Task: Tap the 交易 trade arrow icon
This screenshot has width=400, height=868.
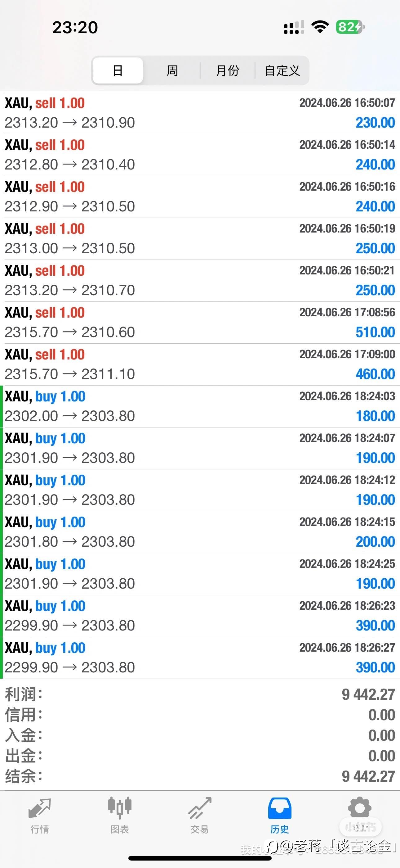Action: 200,808
